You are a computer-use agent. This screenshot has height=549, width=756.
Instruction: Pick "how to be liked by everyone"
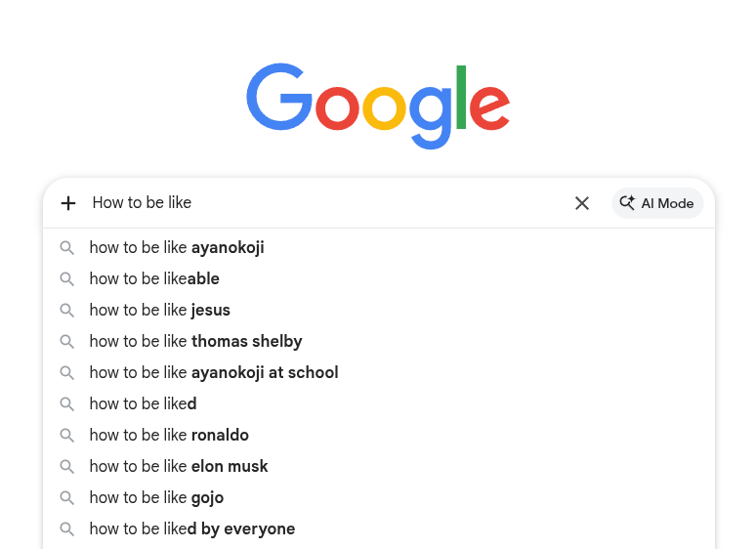(378, 529)
